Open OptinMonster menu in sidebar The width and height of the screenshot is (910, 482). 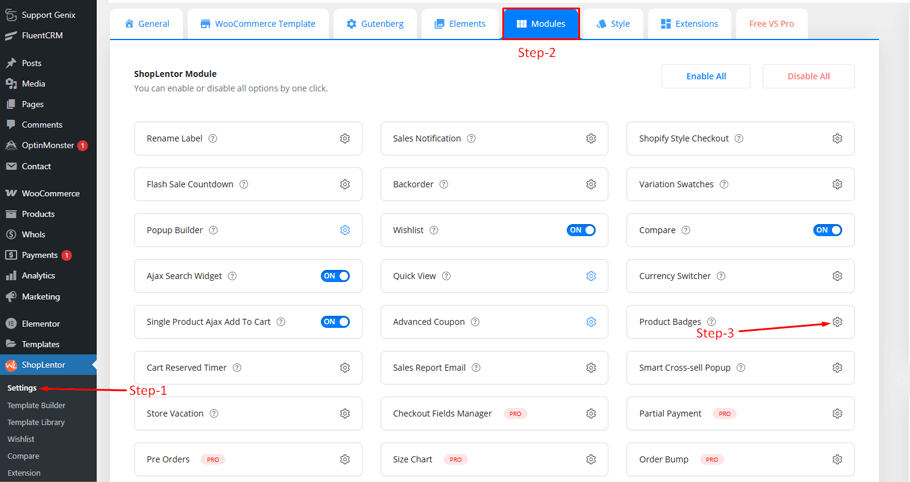pyautogui.click(x=48, y=146)
